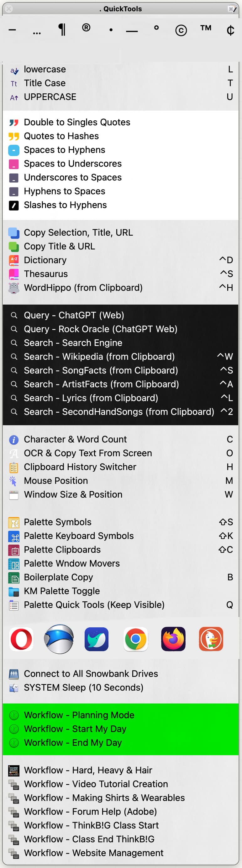Click the palette options icon in title bar
Viewport: 242px width, 868px height.
232,9
